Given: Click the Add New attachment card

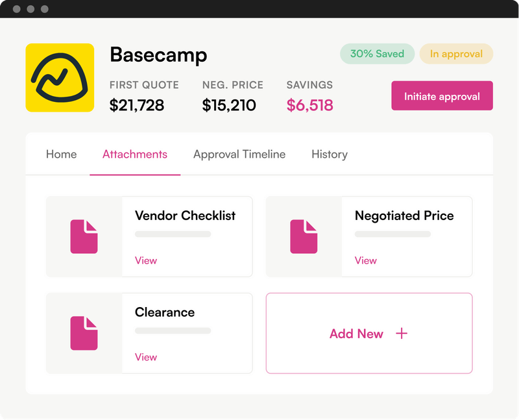Looking at the screenshot, I should [x=369, y=333].
